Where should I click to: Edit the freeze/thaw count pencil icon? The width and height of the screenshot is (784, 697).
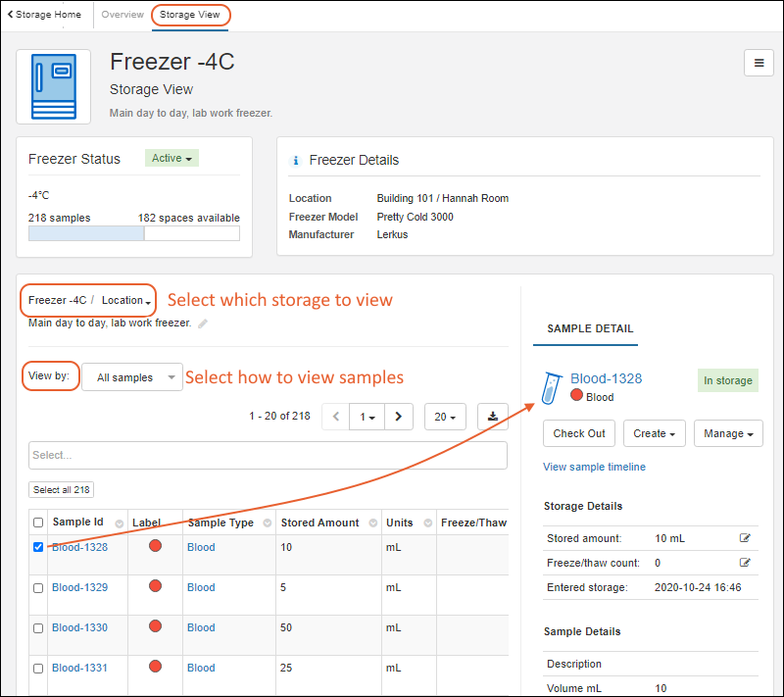pyautogui.click(x=745, y=563)
